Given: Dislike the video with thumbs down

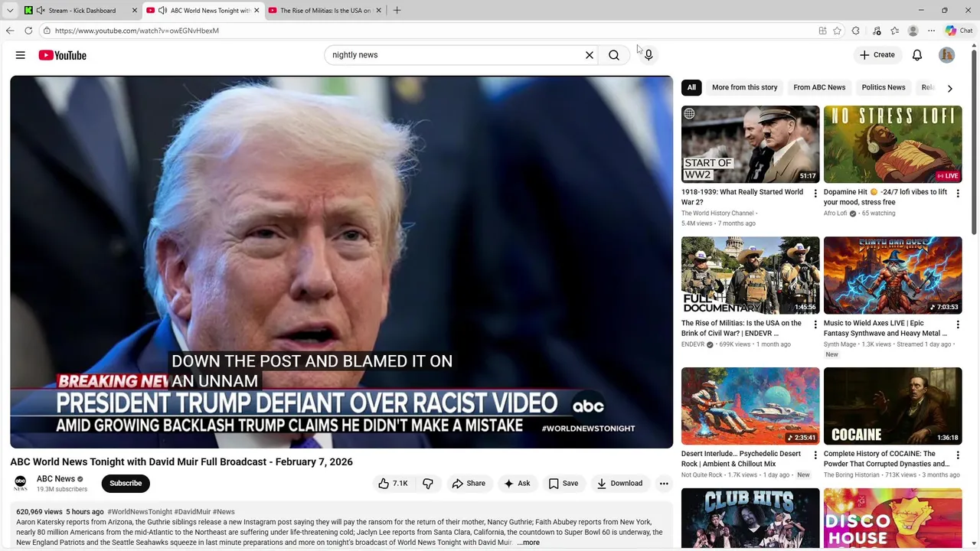Looking at the screenshot, I should (x=428, y=483).
